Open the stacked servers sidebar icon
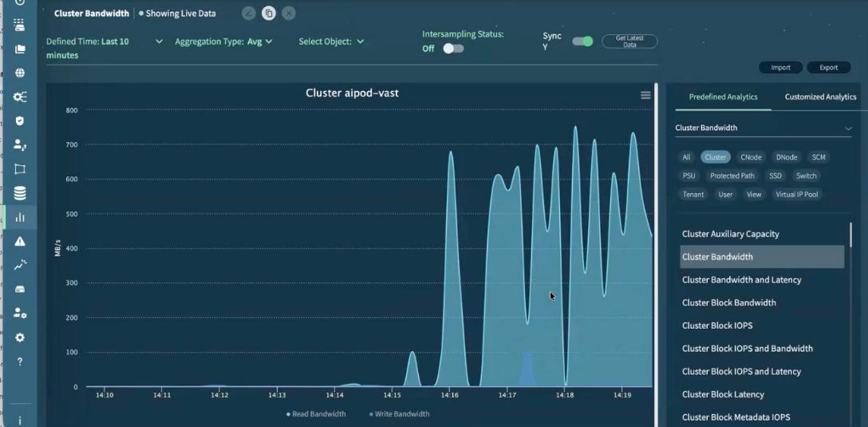Image resolution: width=868 pixels, height=427 pixels. (x=20, y=25)
